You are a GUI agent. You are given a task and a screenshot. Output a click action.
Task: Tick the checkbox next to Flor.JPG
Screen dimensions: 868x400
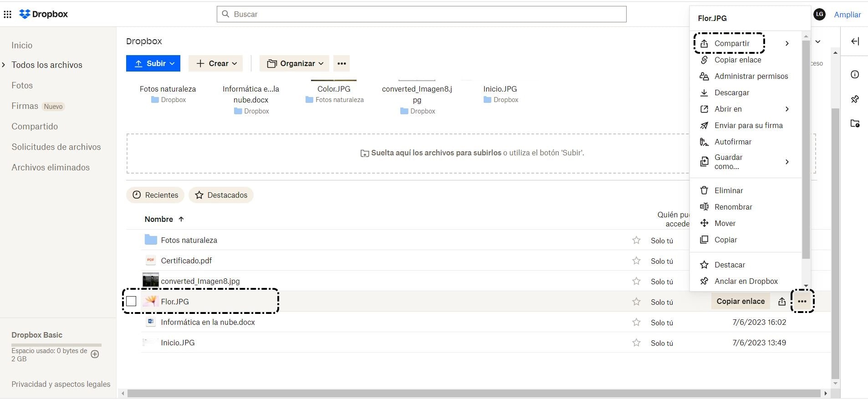pos(131,301)
